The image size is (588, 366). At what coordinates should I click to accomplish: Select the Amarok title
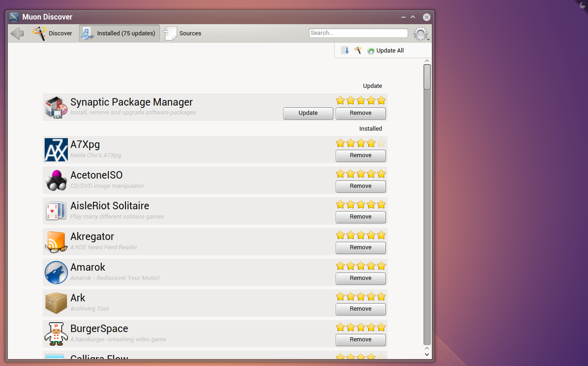pyautogui.click(x=88, y=267)
